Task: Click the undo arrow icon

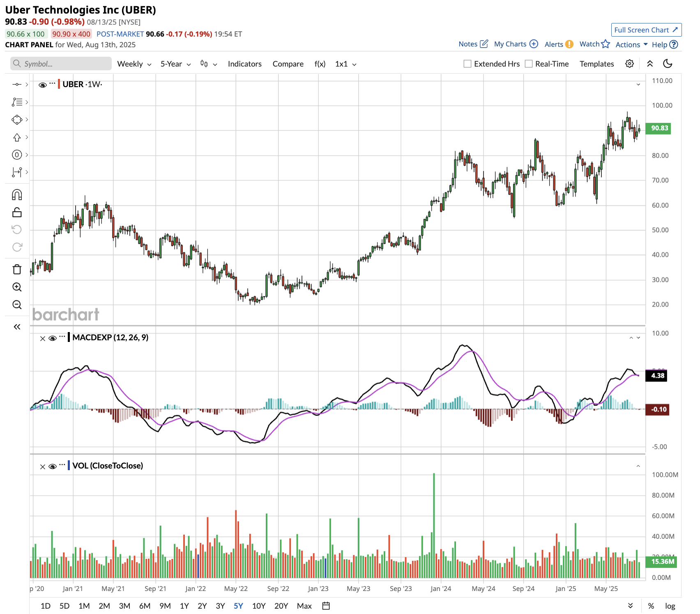Action: coord(17,229)
